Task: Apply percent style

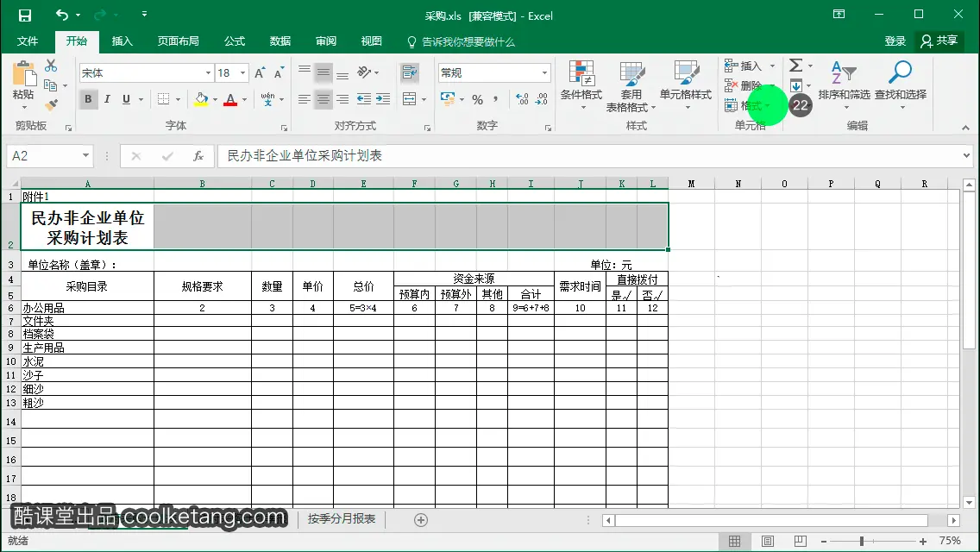Action: point(478,99)
